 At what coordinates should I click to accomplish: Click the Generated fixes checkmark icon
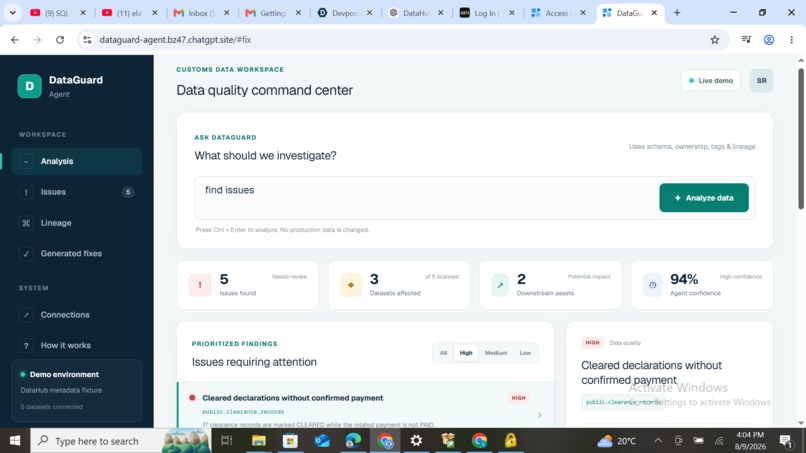pos(26,253)
